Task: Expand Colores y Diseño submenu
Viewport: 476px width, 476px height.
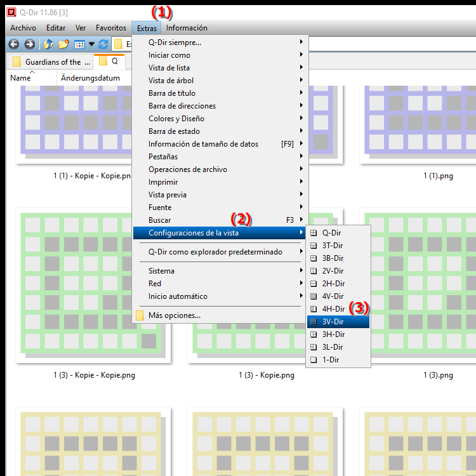Action: [219, 119]
